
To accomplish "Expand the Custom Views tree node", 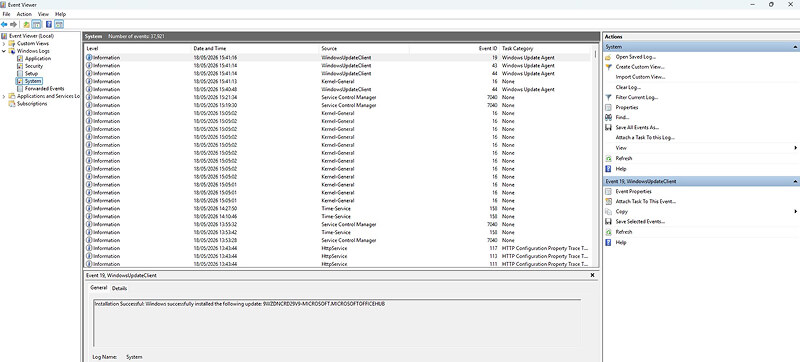I will [x=4, y=43].
